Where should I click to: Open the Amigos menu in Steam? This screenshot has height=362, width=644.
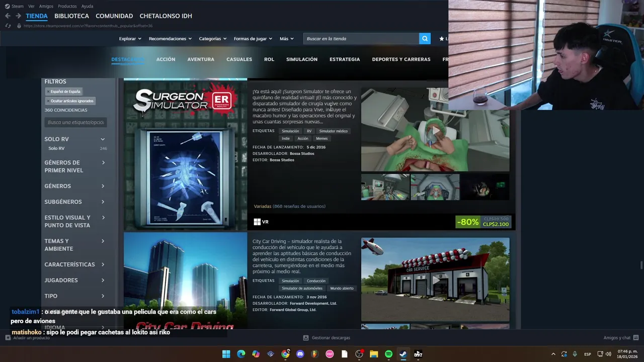tap(46, 6)
